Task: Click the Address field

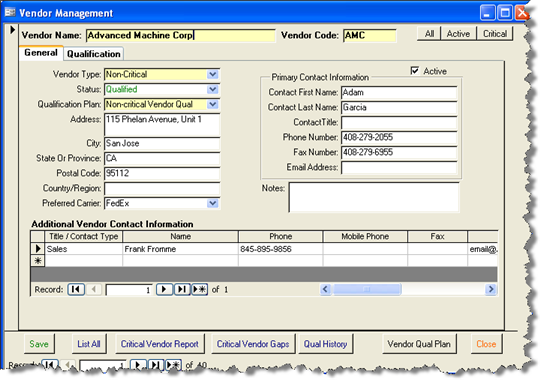Action: pyautogui.click(x=162, y=124)
